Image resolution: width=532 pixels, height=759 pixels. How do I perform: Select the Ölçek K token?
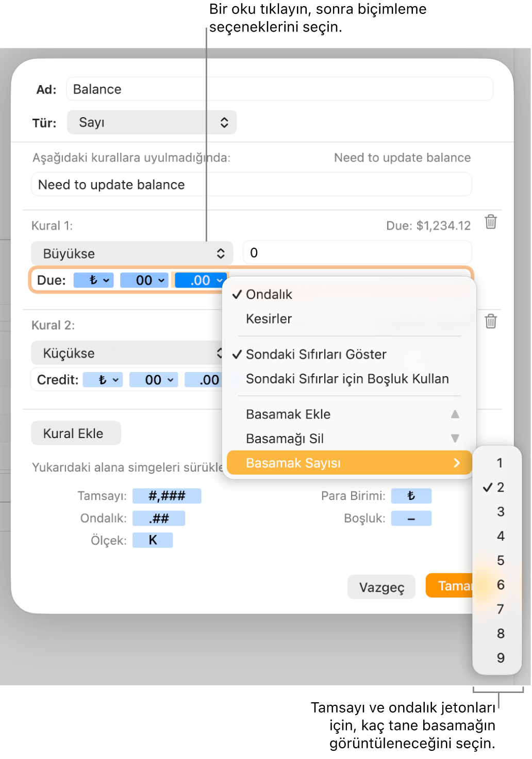click(153, 540)
